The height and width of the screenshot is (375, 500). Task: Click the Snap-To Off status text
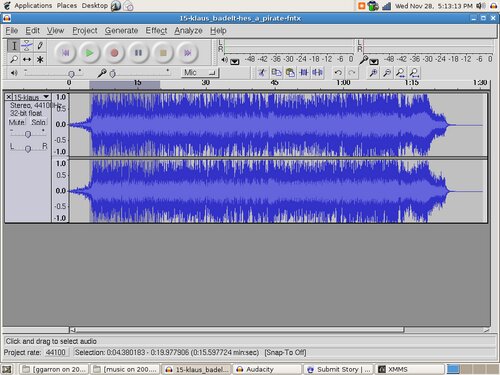click(285, 352)
